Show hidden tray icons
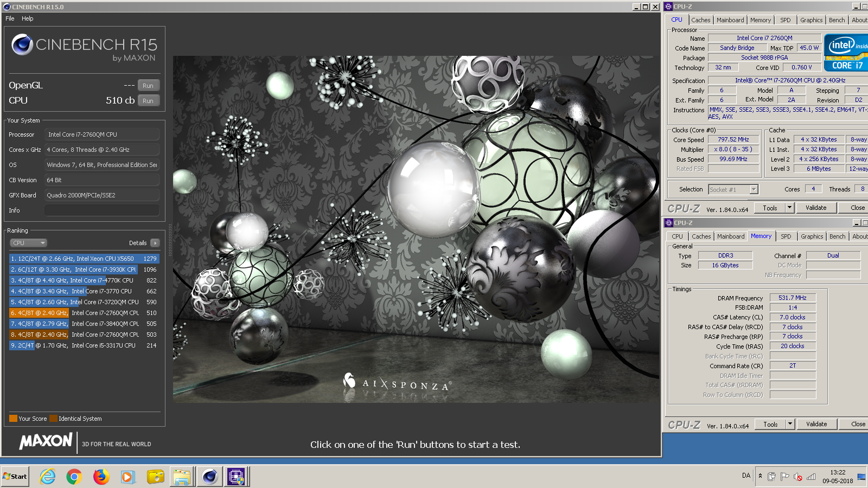 click(x=760, y=476)
